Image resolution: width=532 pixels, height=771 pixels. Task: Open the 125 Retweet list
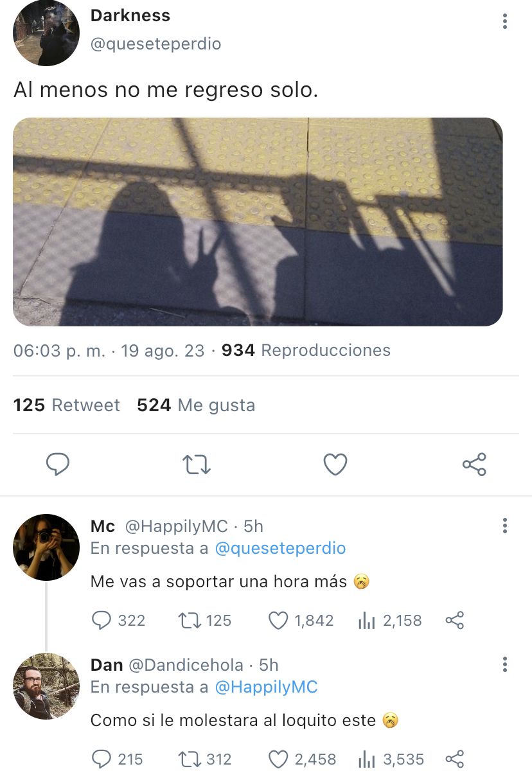(x=67, y=405)
